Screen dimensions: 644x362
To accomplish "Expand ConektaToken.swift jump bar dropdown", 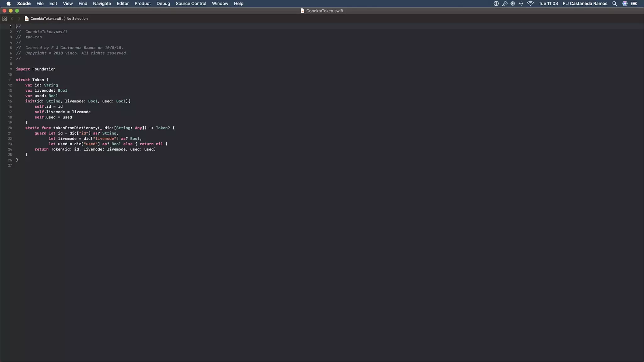I will tap(46, 19).
